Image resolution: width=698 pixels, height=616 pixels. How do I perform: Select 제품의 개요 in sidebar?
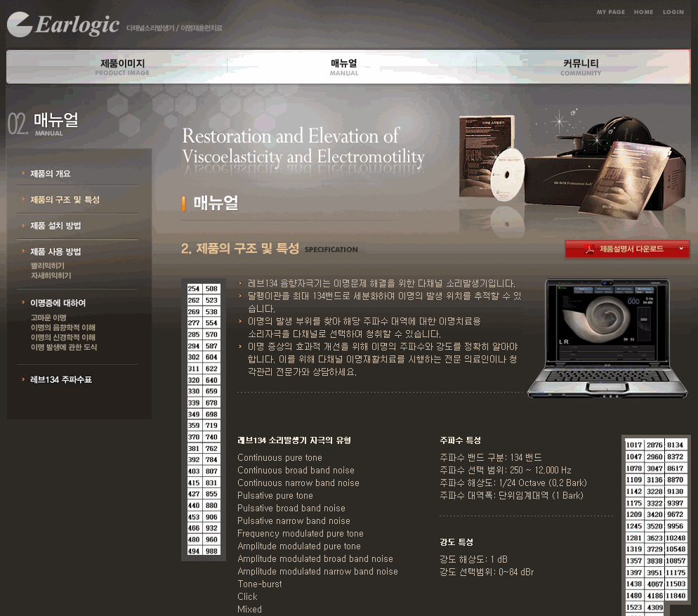click(x=51, y=173)
